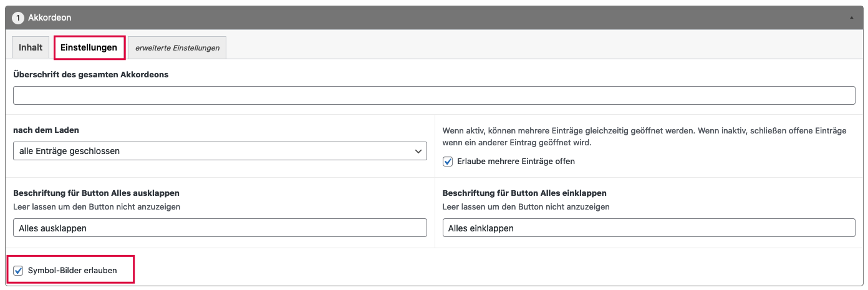Open the erweiterte Einstellungen tab
The height and width of the screenshot is (290, 868).
tap(177, 48)
